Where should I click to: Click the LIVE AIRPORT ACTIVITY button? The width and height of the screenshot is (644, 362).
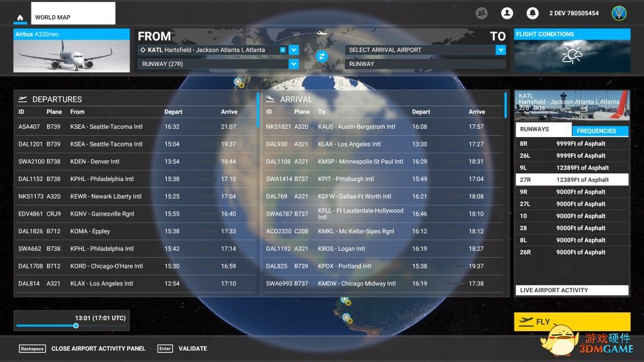coord(572,290)
